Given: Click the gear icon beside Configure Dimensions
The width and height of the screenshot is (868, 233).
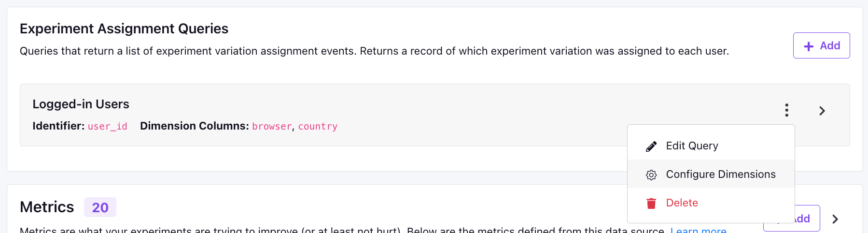Looking at the screenshot, I should point(651,175).
